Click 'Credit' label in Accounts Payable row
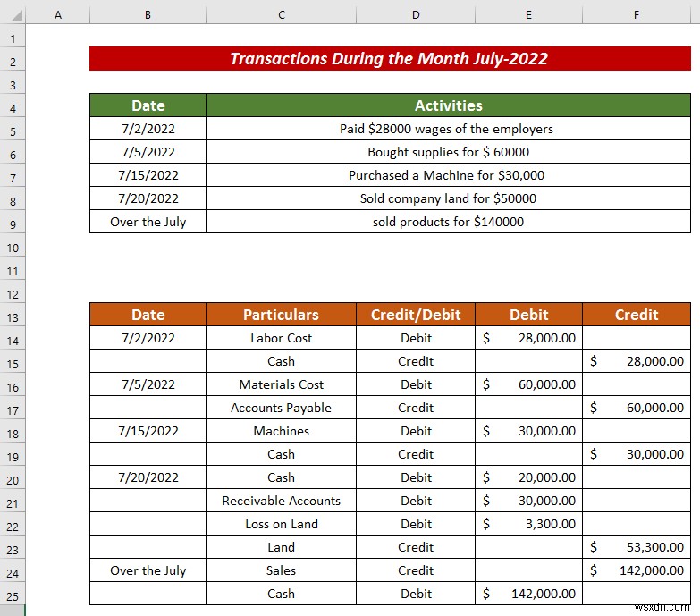The width and height of the screenshot is (700, 616). [x=416, y=408]
